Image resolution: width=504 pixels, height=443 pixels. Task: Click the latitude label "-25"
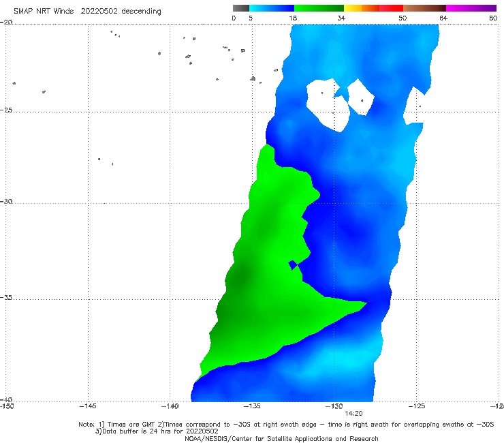[x=6, y=110]
